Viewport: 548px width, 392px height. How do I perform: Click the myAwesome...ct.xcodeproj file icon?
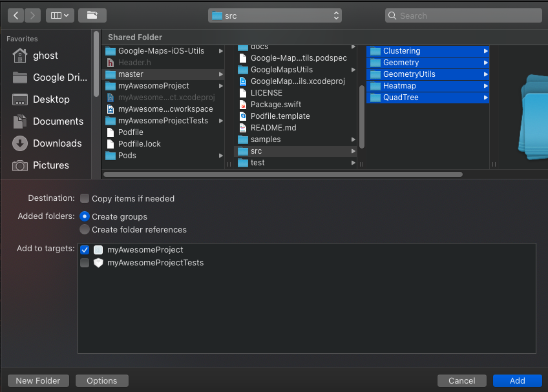(111, 98)
